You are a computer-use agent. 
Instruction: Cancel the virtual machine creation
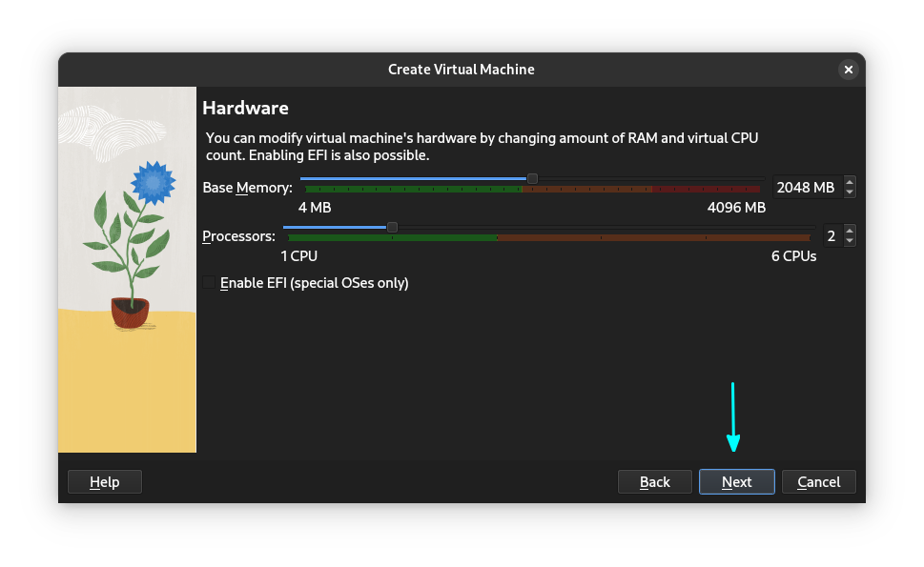click(x=818, y=482)
